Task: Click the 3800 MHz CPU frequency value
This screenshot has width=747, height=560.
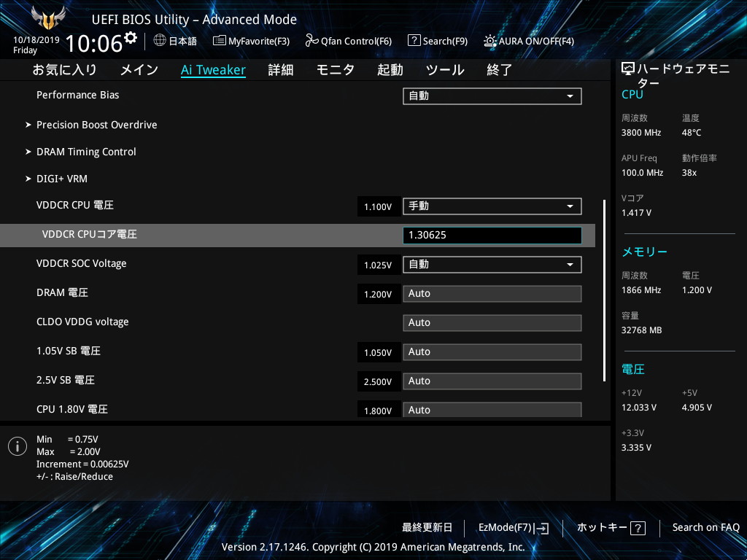Action: click(x=640, y=133)
